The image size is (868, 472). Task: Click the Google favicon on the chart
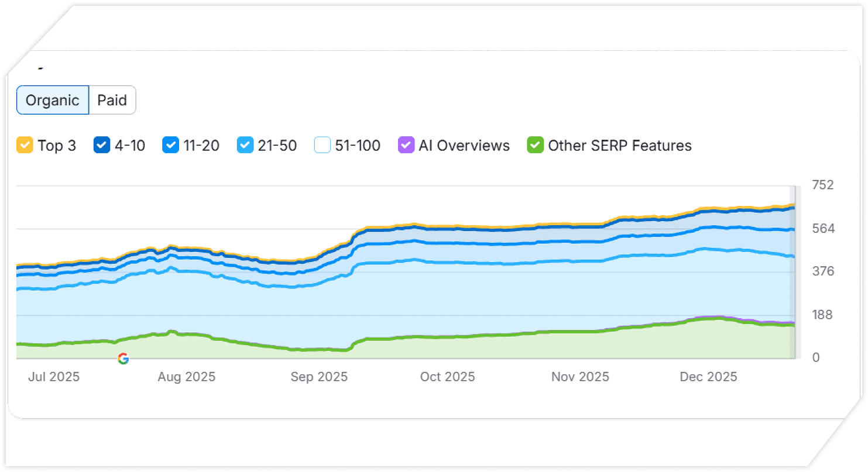point(123,359)
